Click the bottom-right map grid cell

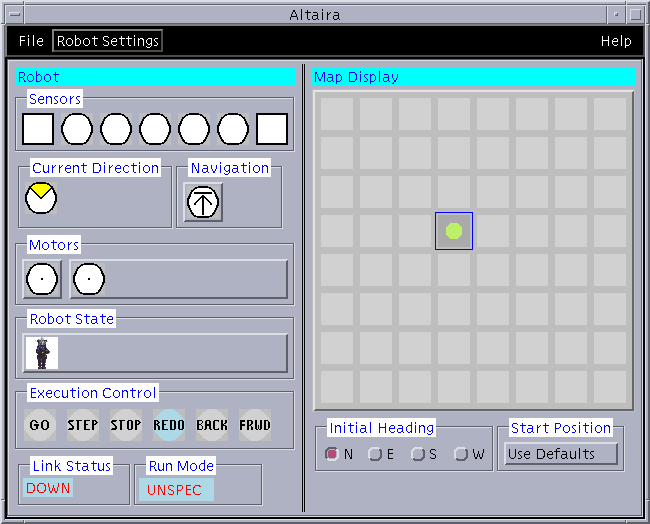610,387
